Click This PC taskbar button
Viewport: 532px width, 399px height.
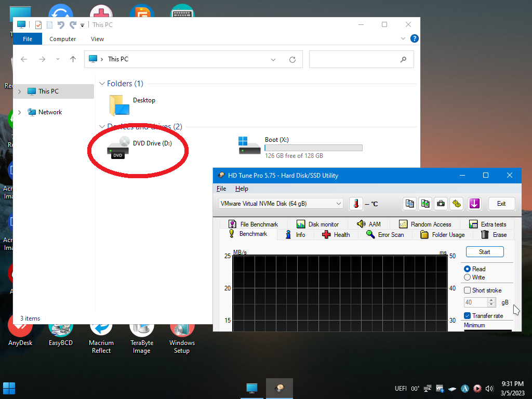pos(252,389)
